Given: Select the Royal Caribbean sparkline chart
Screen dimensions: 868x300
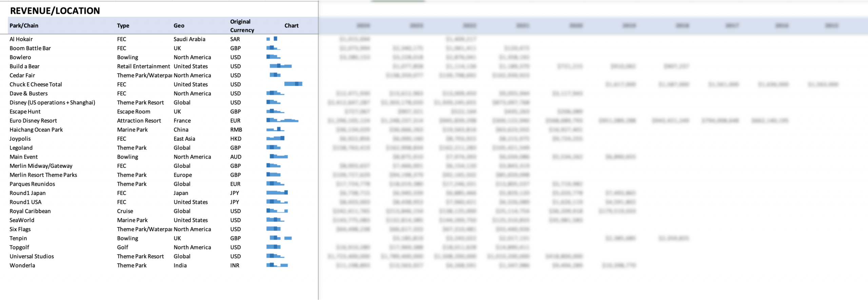Looking at the screenshot, I should click(x=277, y=211).
